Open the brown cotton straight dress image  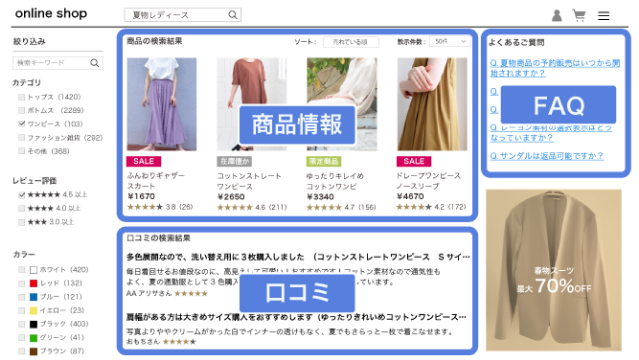click(x=251, y=104)
